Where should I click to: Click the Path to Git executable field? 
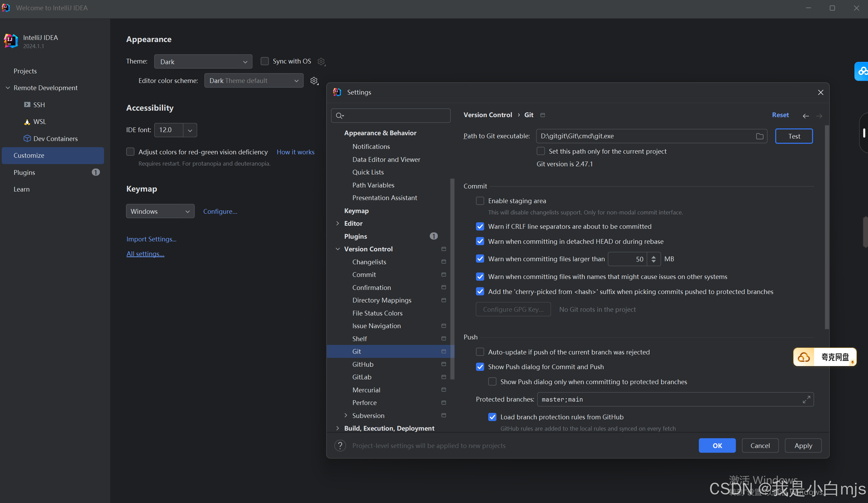point(644,136)
